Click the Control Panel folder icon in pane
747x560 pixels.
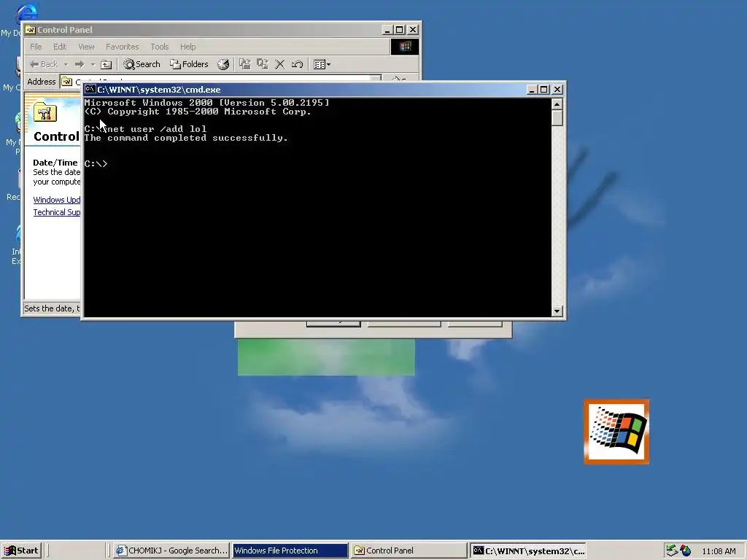pyautogui.click(x=45, y=112)
